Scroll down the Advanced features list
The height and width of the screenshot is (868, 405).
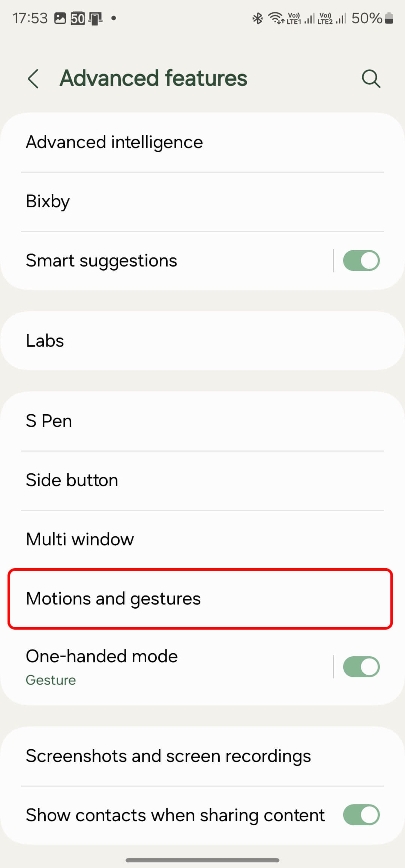tap(202, 598)
